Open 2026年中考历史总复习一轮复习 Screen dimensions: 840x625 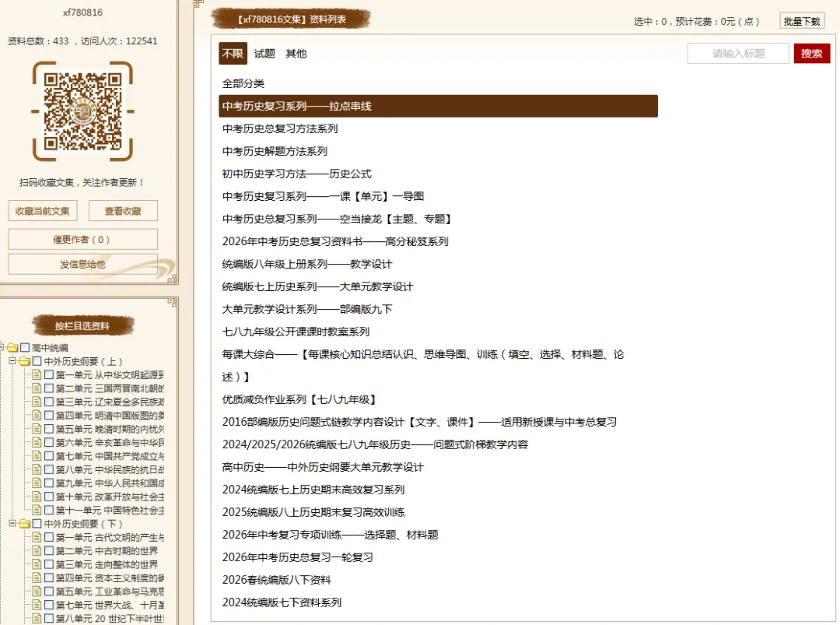pyautogui.click(x=297, y=557)
